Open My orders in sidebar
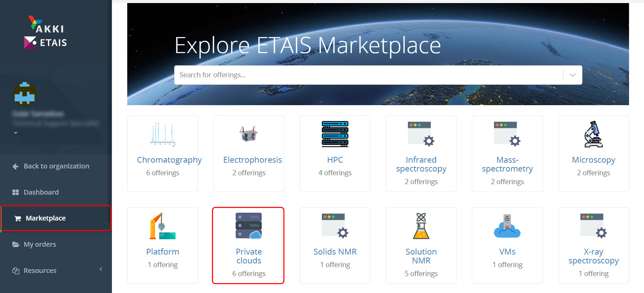Screen dimensions: 644x293 pos(56,244)
